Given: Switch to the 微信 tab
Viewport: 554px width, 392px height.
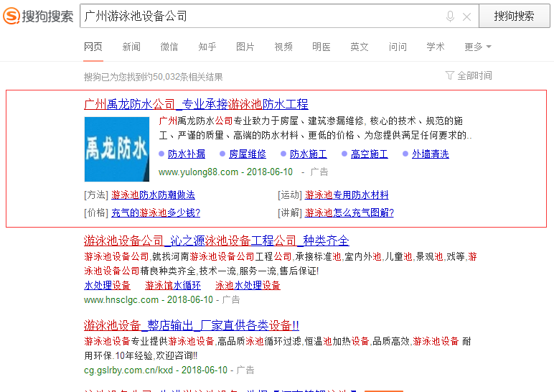Looking at the screenshot, I should click(x=169, y=47).
